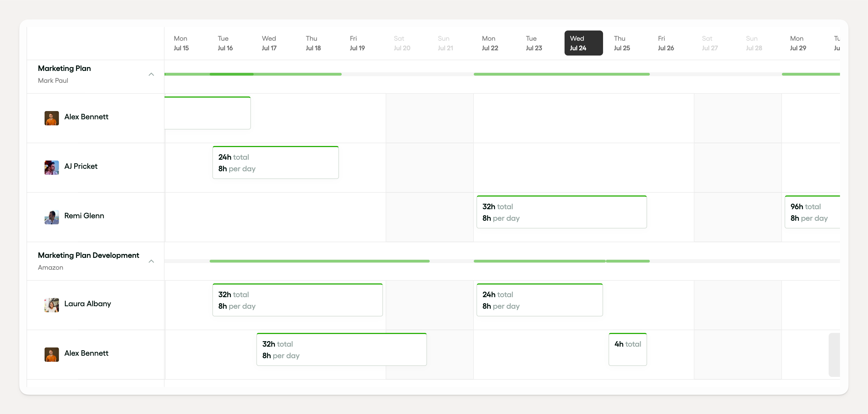Click Laura Albany's avatar photo

click(x=51, y=305)
